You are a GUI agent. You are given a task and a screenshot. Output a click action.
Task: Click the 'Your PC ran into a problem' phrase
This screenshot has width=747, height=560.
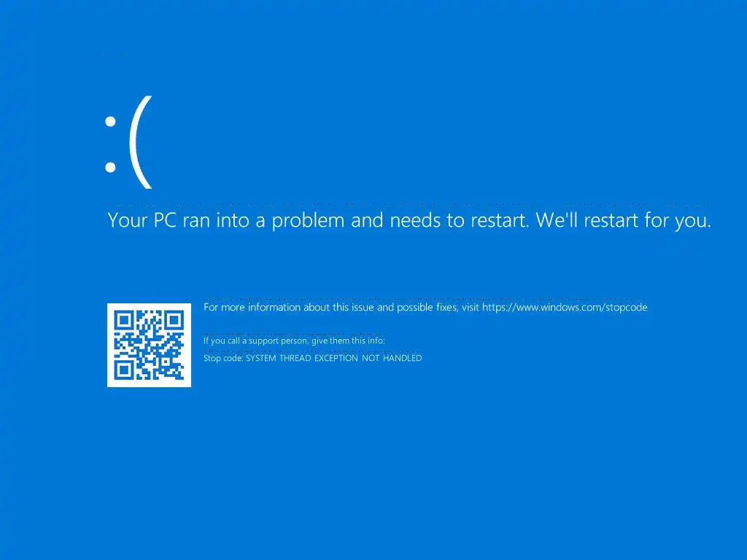tap(226, 221)
